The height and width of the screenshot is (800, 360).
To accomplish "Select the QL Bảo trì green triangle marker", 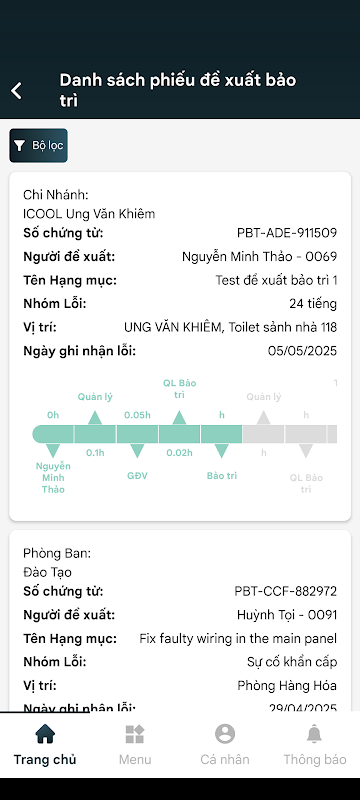I will tap(179, 417).
